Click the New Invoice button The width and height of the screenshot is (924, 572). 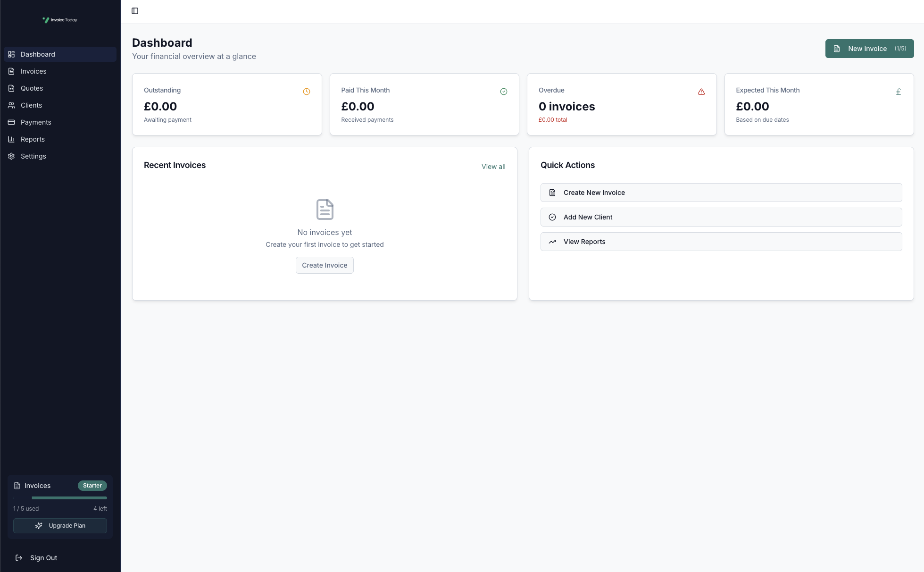(869, 49)
